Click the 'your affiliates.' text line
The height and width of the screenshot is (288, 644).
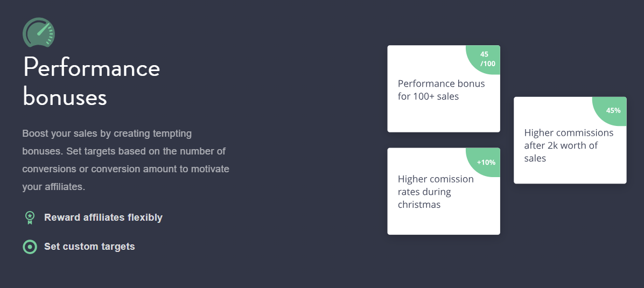click(53, 187)
